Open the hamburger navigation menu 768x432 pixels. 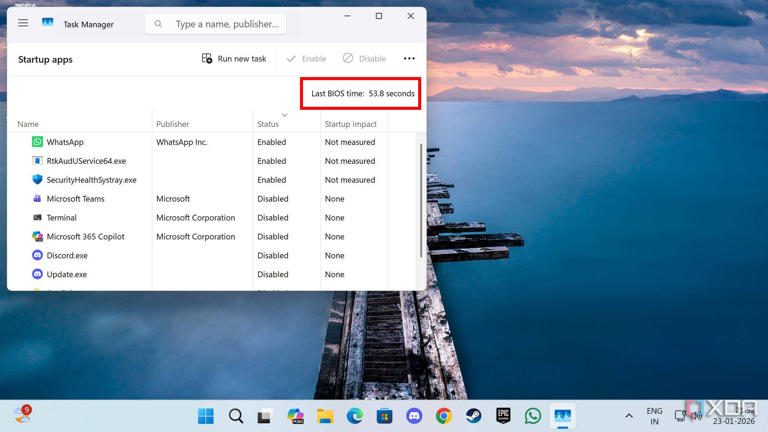(x=23, y=23)
